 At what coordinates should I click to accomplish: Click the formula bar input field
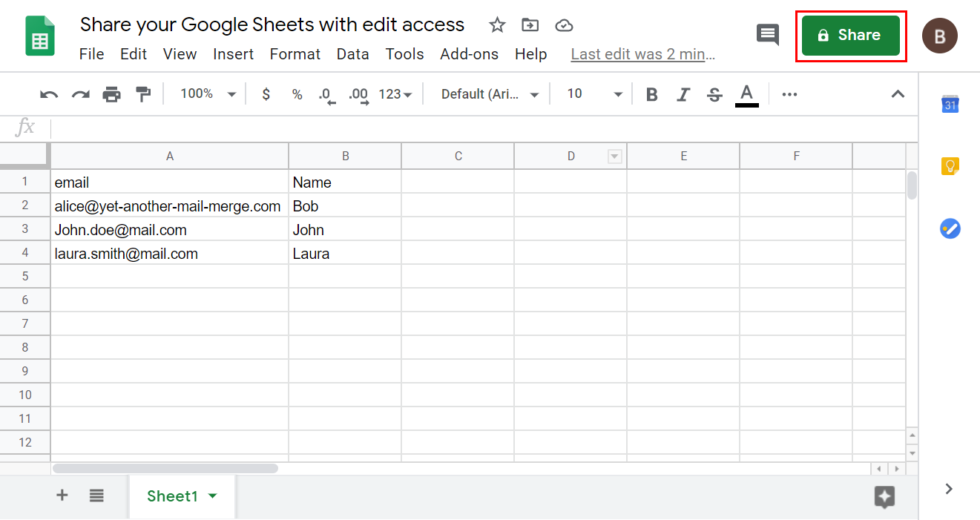[x=475, y=128]
